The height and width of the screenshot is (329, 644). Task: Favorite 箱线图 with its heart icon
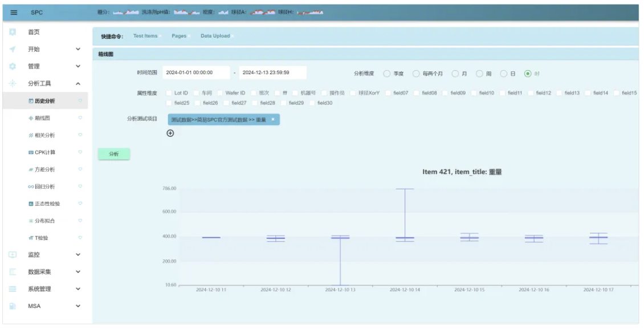pos(80,118)
